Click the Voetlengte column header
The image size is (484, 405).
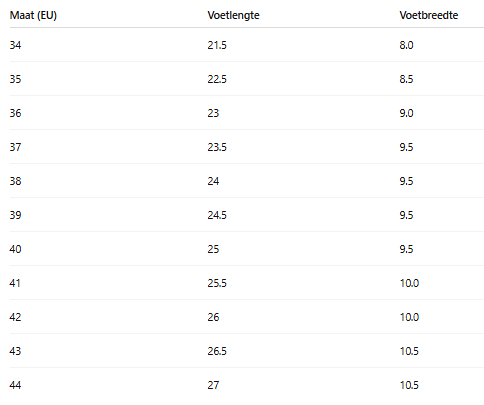point(233,15)
